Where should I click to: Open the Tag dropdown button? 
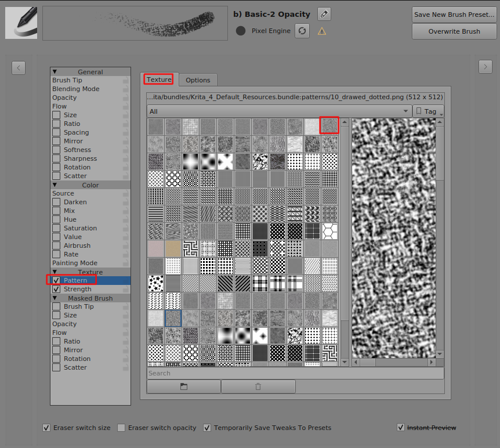[x=429, y=111]
